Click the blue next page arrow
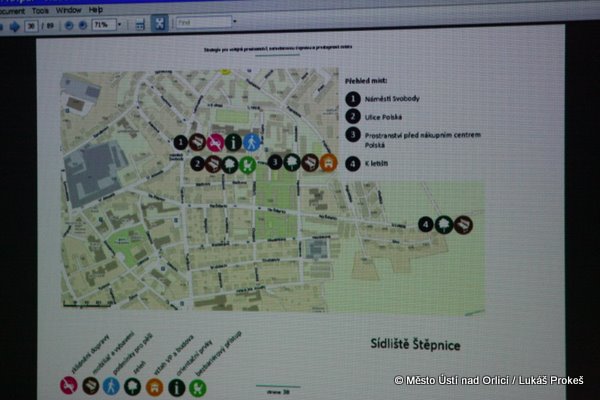Screen dimensions: 600x400 (x=15, y=23)
